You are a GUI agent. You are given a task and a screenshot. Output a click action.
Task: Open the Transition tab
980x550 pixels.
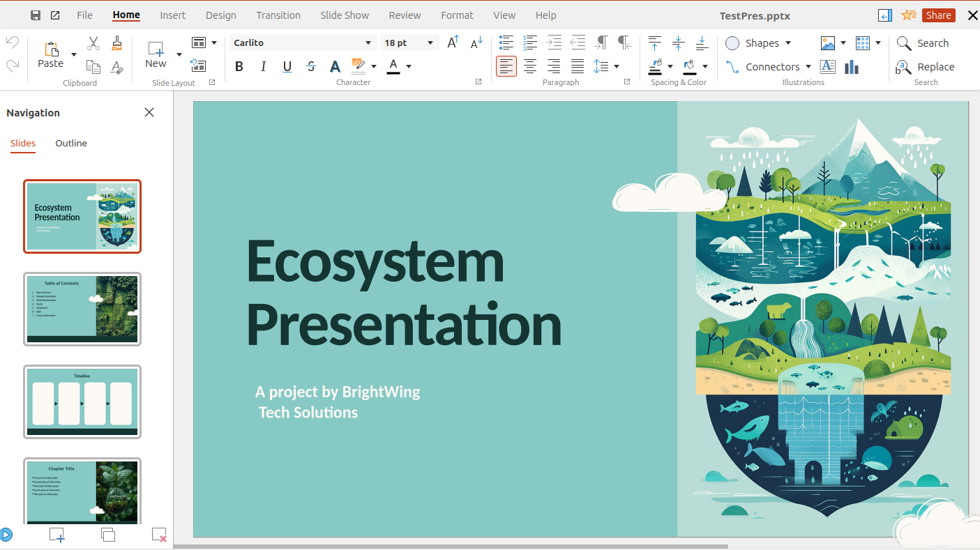278,15
